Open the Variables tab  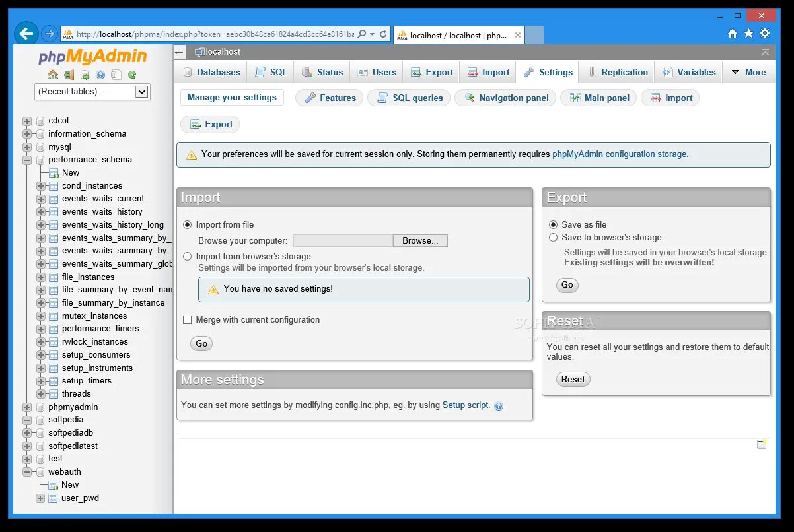pos(689,73)
